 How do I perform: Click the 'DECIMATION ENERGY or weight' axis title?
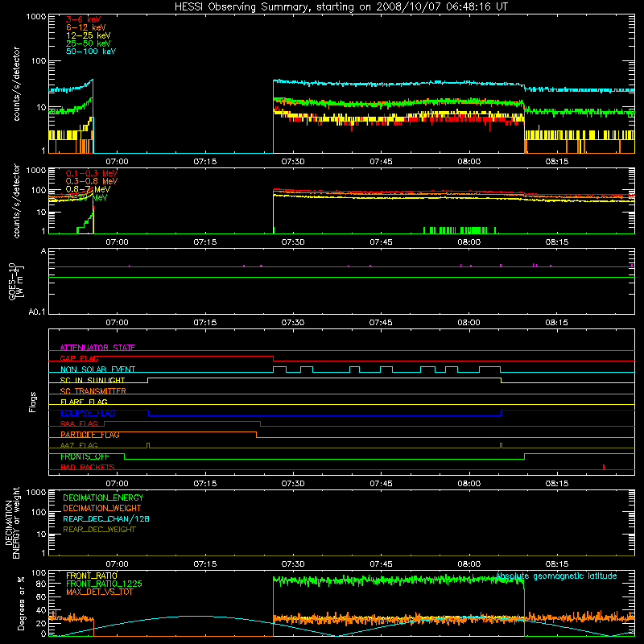tap(12, 522)
